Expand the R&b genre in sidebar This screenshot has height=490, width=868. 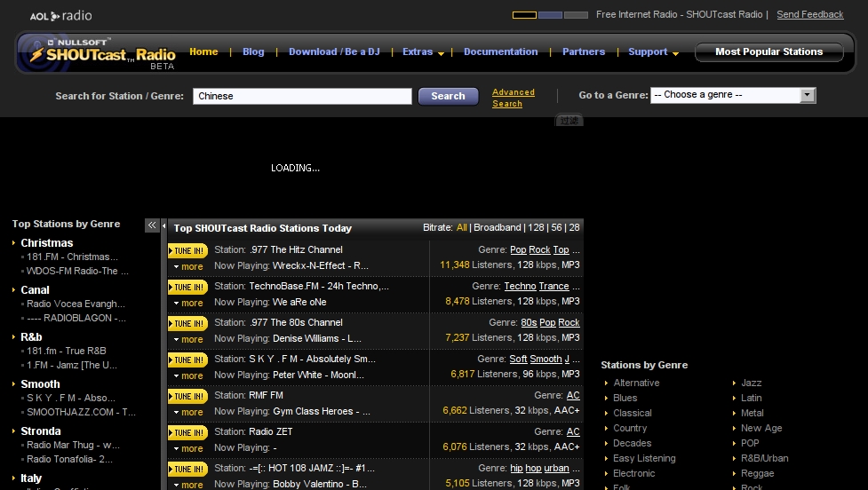pyautogui.click(x=31, y=336)
